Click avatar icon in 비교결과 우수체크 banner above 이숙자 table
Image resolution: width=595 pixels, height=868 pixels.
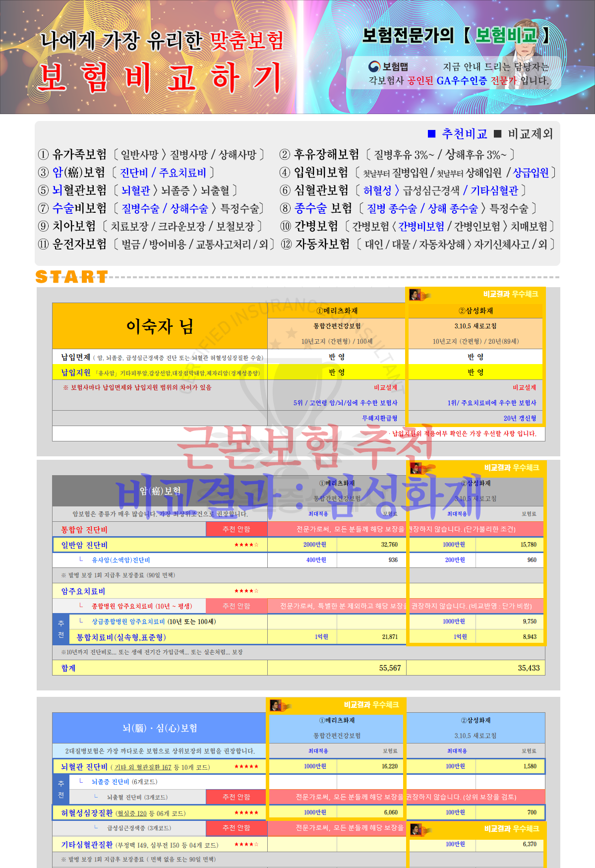tap(419, 295)
